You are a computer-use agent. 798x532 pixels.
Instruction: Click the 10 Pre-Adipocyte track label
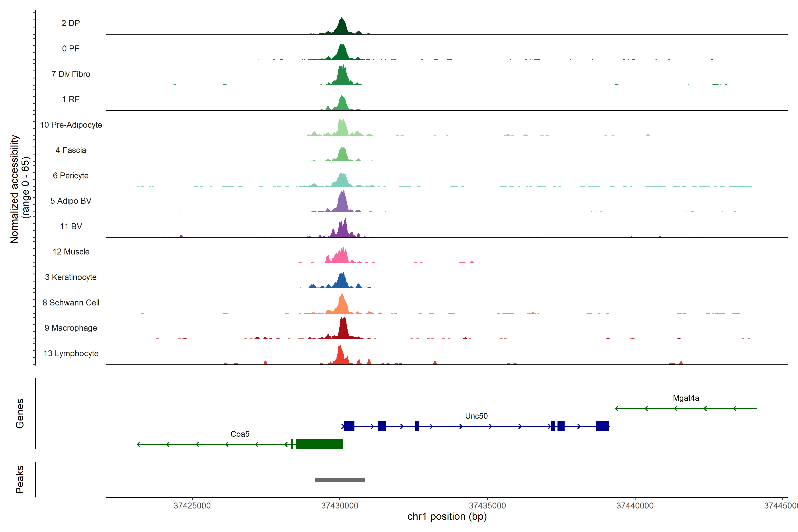[x=71, y=125]
